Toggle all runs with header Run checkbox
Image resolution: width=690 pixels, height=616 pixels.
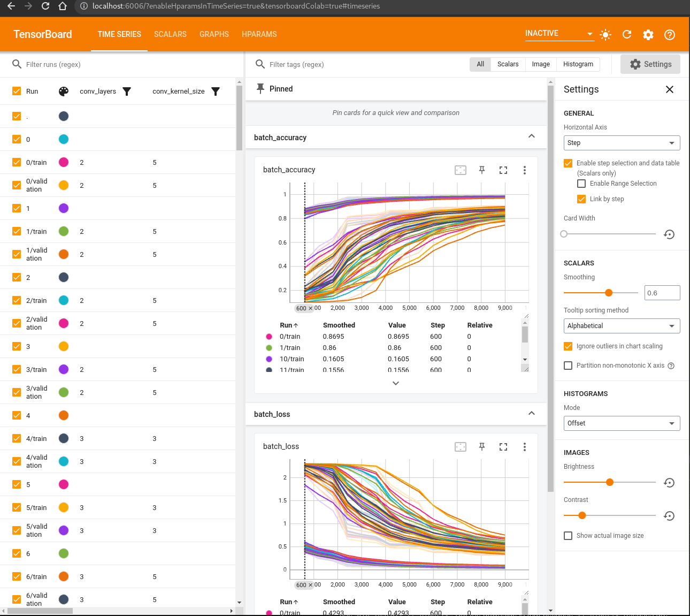(17, 92)
